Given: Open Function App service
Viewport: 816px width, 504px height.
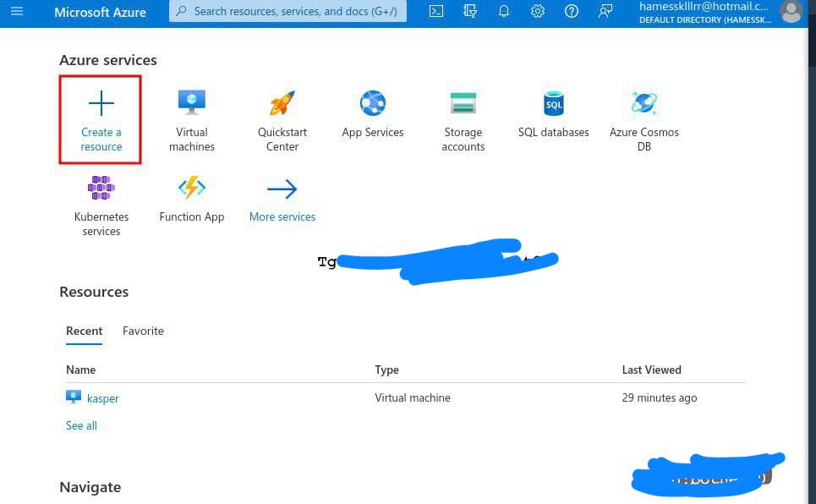Looking at the screenshot, I should coord(192,197).
